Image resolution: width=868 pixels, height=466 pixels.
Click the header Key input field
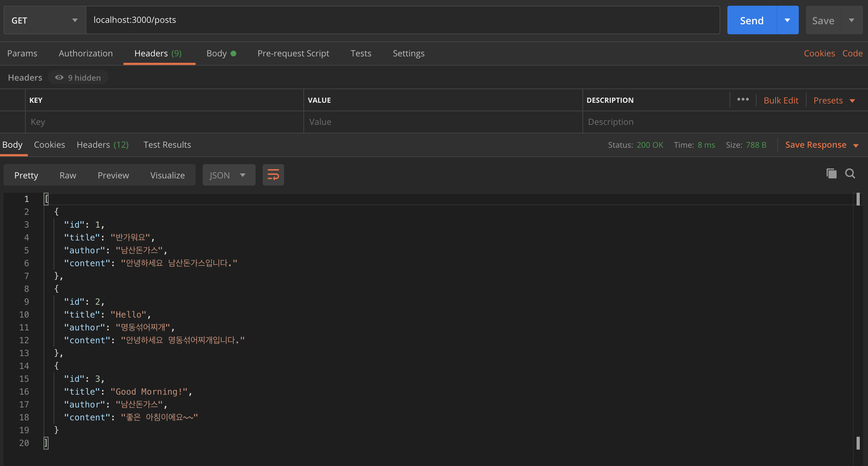[x=164, y=122]
